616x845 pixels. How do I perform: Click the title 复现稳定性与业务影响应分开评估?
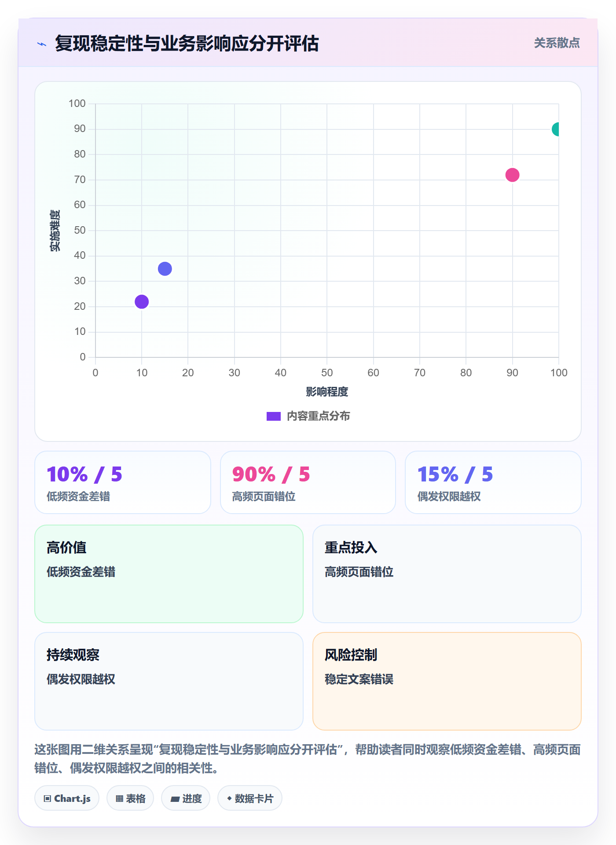187,44
